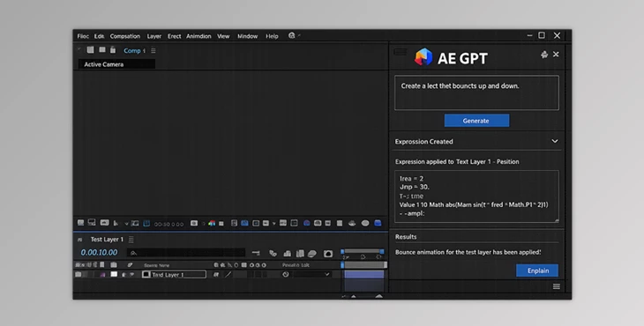Toggle visibility of Text Layer 1 row

click(x=78, y=274)
